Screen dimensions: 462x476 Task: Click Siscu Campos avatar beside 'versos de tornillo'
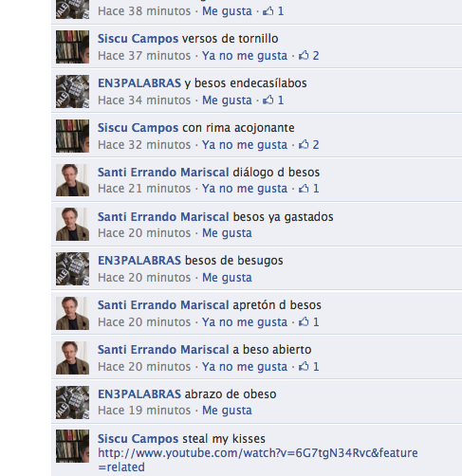point(72,46)
